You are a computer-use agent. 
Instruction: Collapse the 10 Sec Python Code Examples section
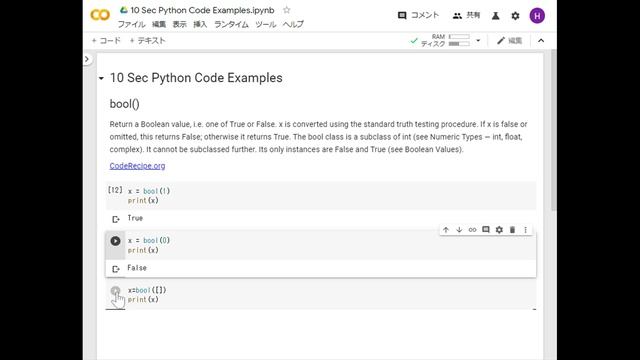pos(101,78)
